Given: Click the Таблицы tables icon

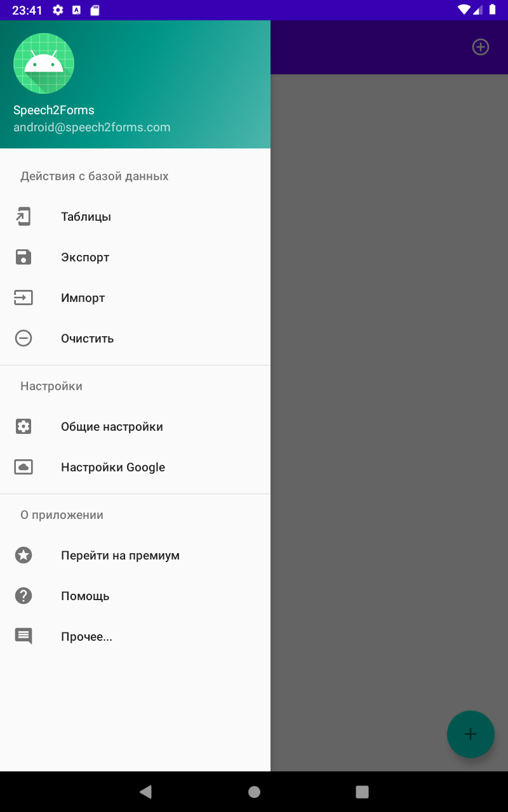Looking at the screenshot, I should click(23, 216).
